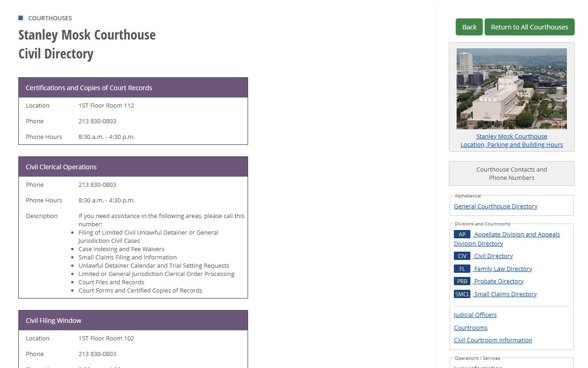Click the CIV badge icon
The image size is (588, 368).
462,256
